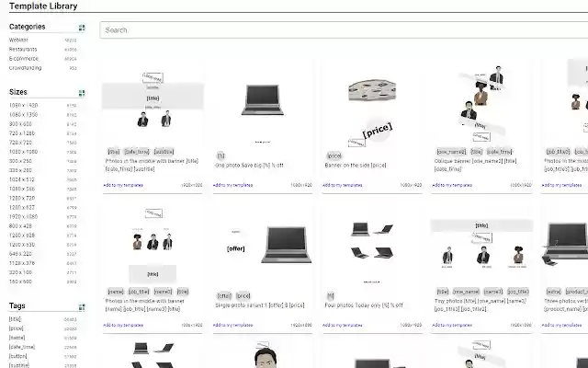Filter by [date_time] in Tags list
This screenshot has height=368, width=588.
point(22,347)
